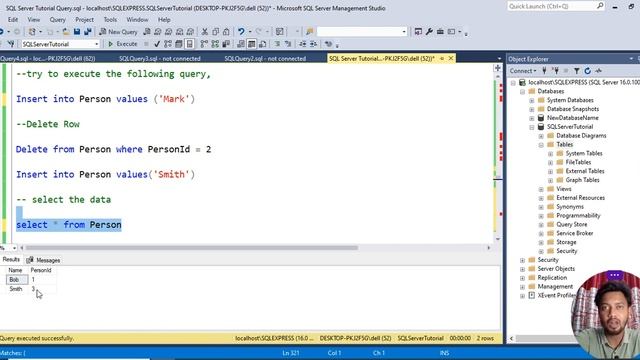Open the Tools menu
Image resolution: width=640 pixels, height=360 pixels.
point(110,19)
